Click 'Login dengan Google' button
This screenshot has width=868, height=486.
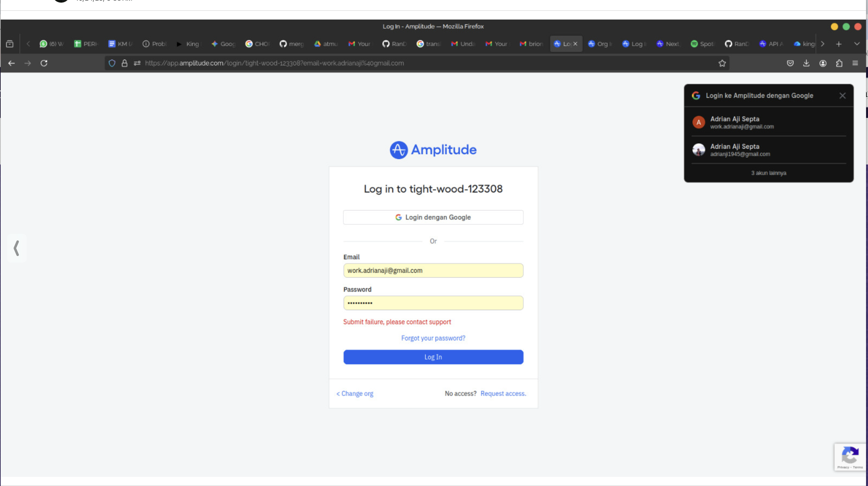click(433, 218)
